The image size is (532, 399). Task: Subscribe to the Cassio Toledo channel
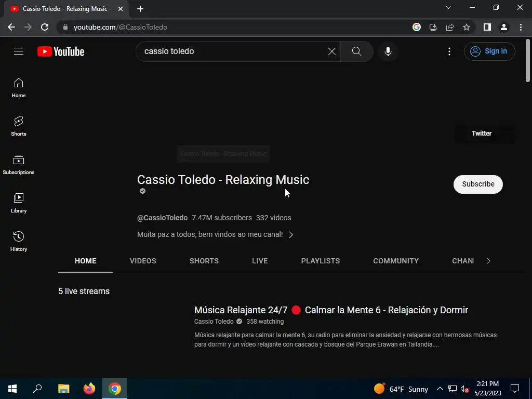tap(478, 184)
